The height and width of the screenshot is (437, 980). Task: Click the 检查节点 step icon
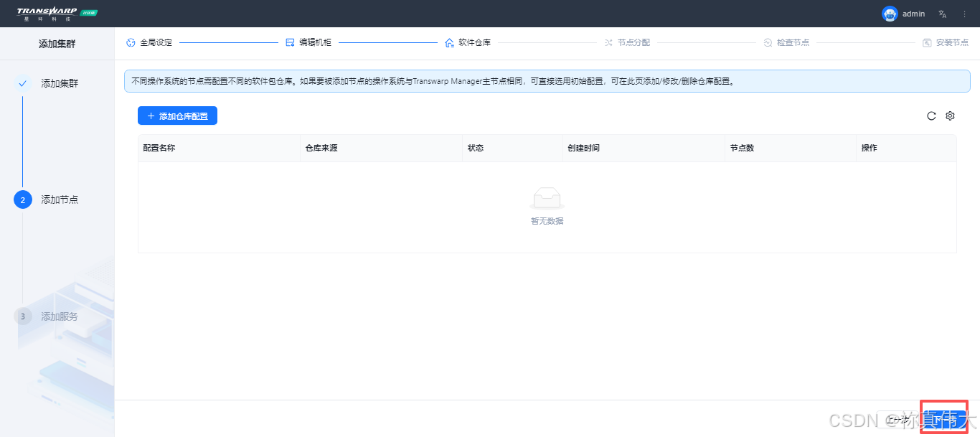coord(768,42)
